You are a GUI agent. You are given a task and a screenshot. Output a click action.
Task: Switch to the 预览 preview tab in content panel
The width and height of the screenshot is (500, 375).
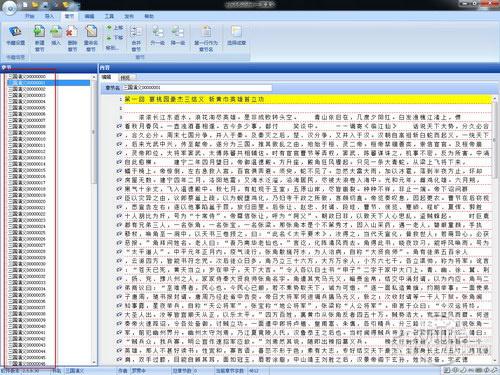pos(125,77)
